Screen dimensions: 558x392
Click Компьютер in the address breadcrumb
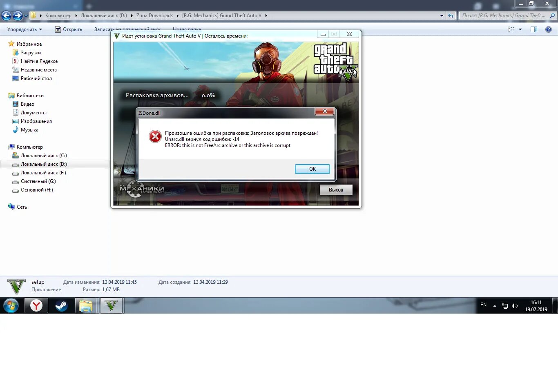(58, 16)
